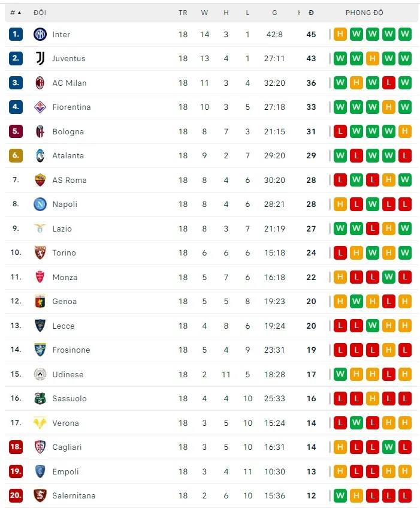This screenshot has height=508, width=420.
Task: Open the Lazio team page
Action: point(62,229)
